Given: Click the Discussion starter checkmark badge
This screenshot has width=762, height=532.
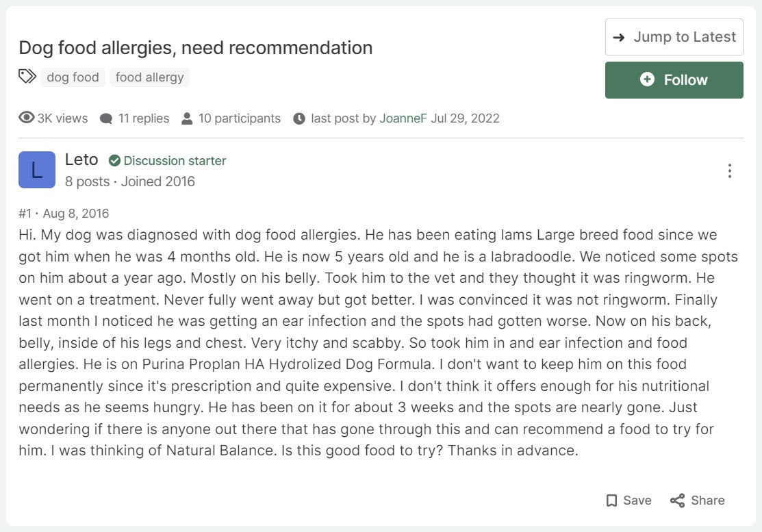Looking at the screenshot, I should coord(115,161).
